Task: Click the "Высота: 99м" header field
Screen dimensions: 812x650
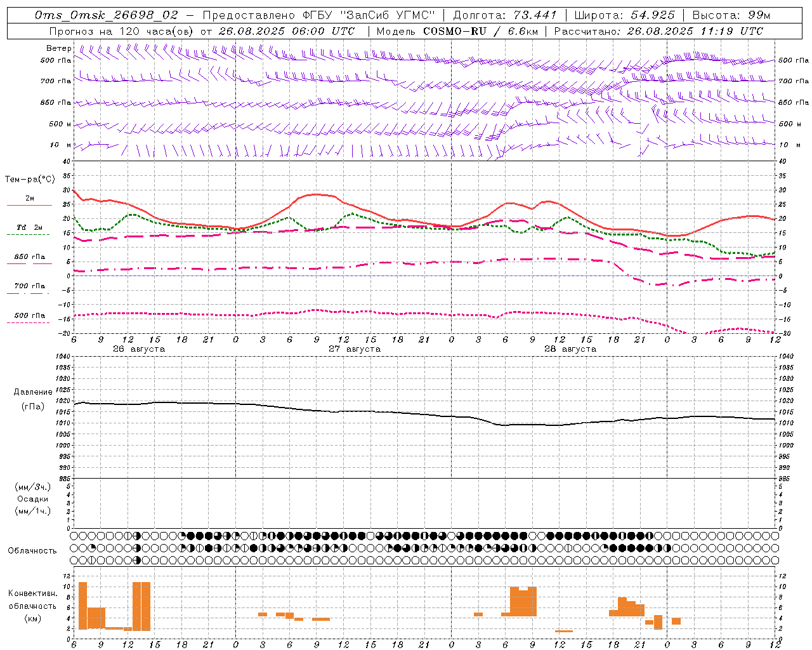Action: 731,15
